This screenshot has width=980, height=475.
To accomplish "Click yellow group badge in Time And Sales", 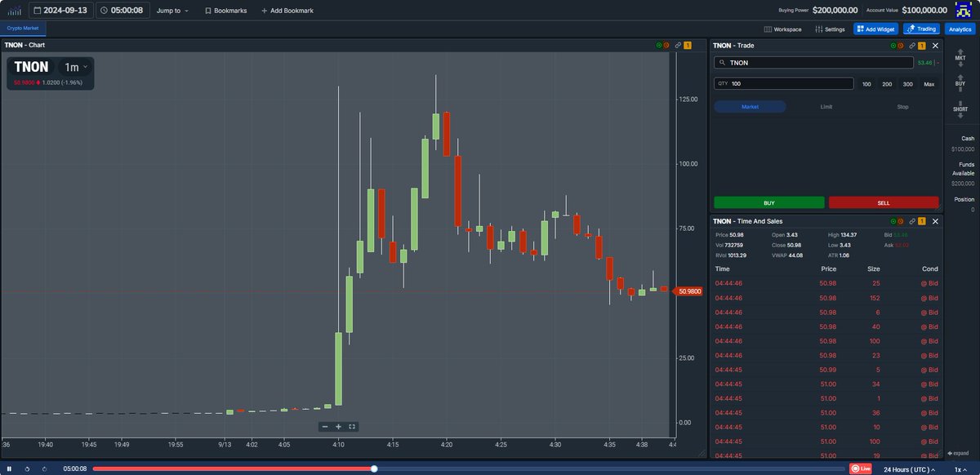I will tap(922, 221).
